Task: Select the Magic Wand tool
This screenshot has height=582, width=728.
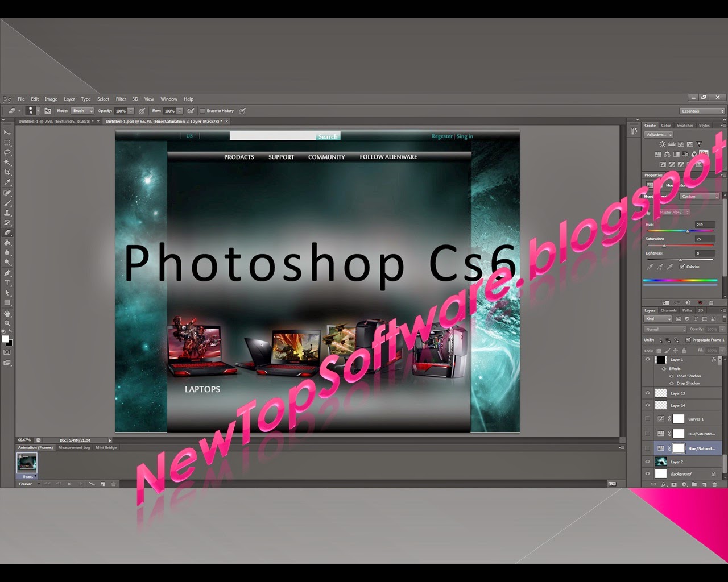Action: click(x=7, y=163)
